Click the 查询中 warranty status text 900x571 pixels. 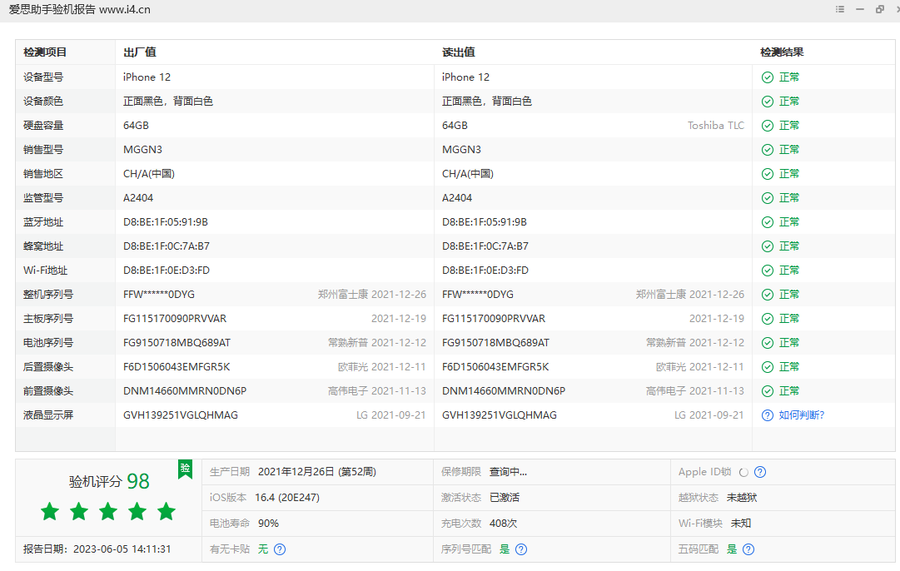508,472
